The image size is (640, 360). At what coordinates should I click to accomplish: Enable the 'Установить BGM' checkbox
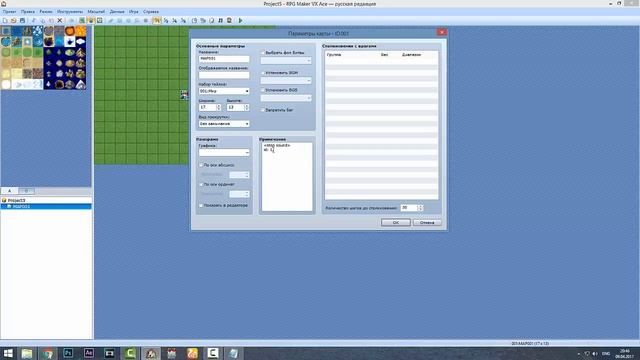263,73
